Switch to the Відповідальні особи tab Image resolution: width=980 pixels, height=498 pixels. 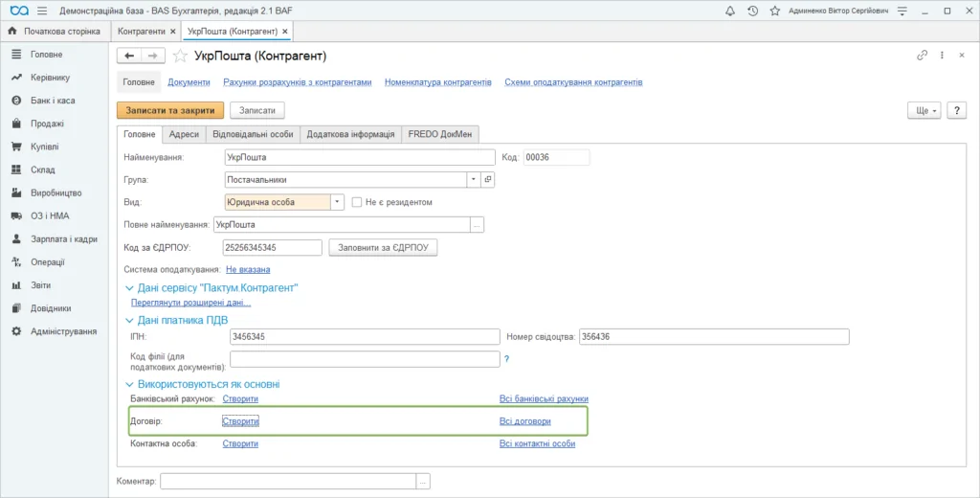253,134
